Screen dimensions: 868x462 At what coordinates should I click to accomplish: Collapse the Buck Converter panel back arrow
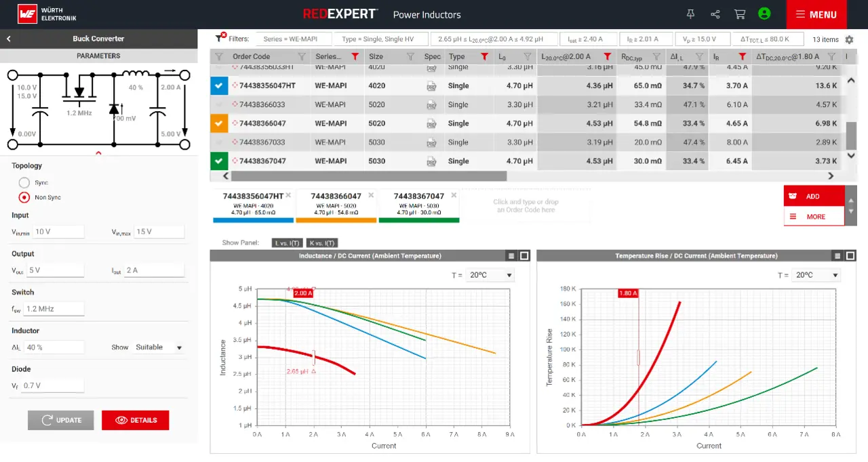coord(9,39)
